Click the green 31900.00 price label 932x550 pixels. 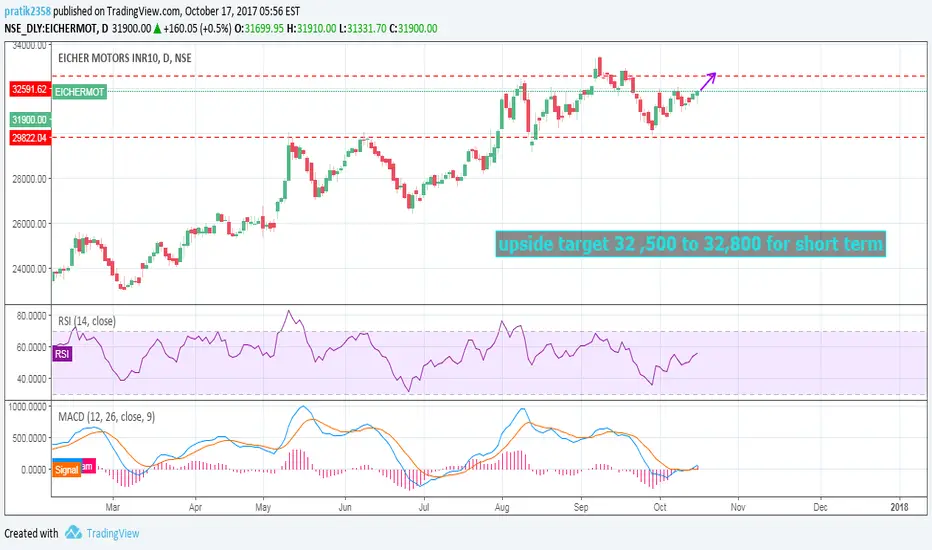coord(30,120)
